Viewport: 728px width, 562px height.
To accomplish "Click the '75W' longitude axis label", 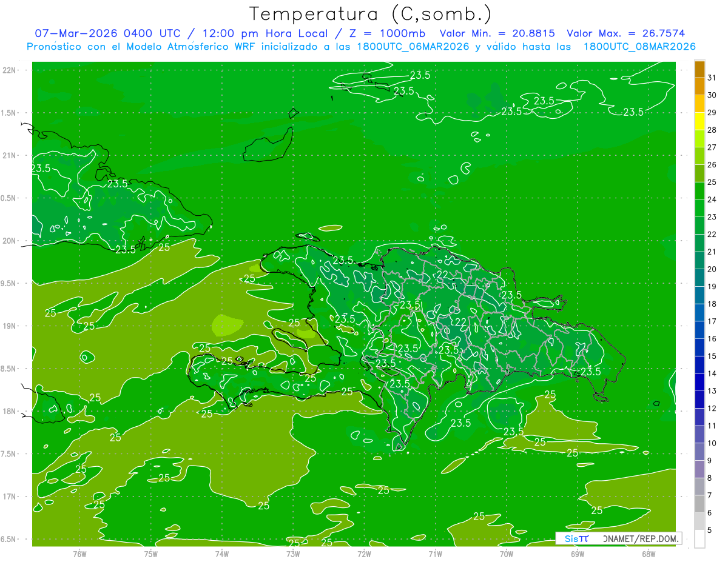I will [x=150, y=554].
